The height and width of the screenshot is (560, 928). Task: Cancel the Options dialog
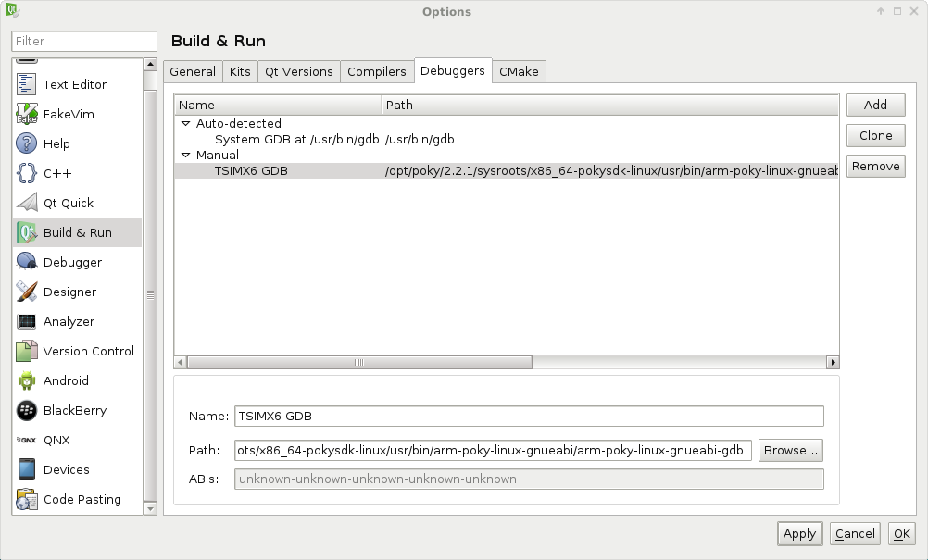[x=855, y=533]
